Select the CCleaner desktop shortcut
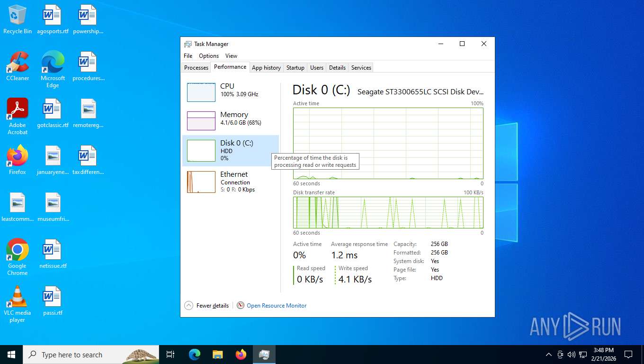Viewport: 644px width, 364px height. point(18,66)
